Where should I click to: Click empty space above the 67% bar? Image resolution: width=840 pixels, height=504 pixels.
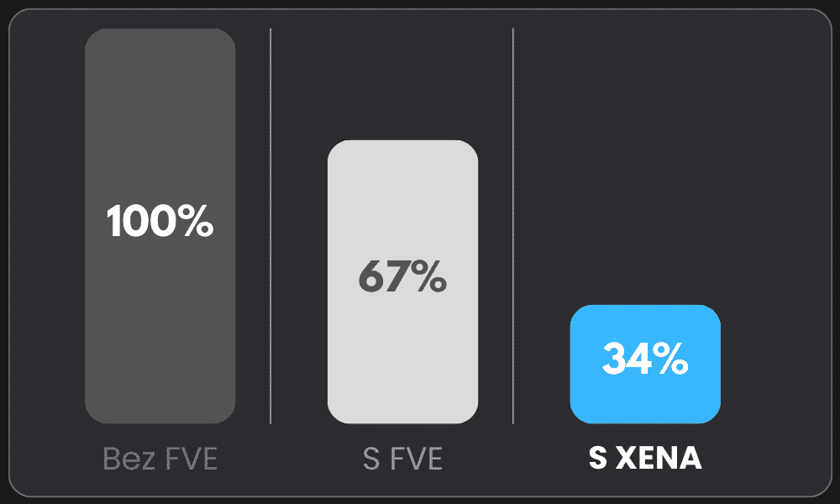402,84
